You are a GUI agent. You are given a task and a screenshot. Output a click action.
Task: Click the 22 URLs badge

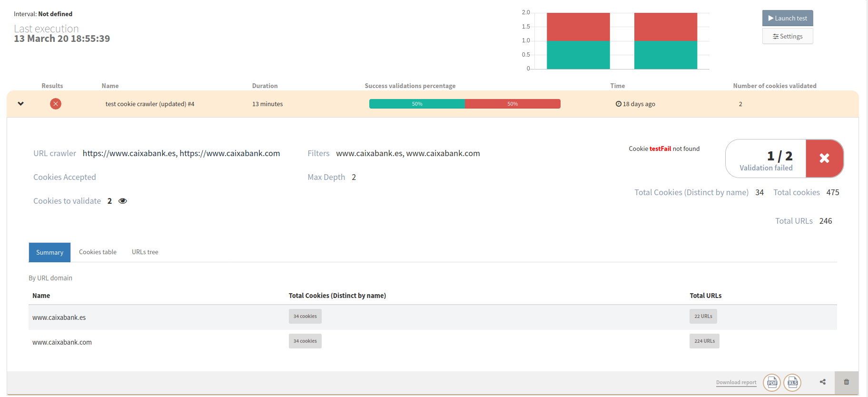[703, 317]
